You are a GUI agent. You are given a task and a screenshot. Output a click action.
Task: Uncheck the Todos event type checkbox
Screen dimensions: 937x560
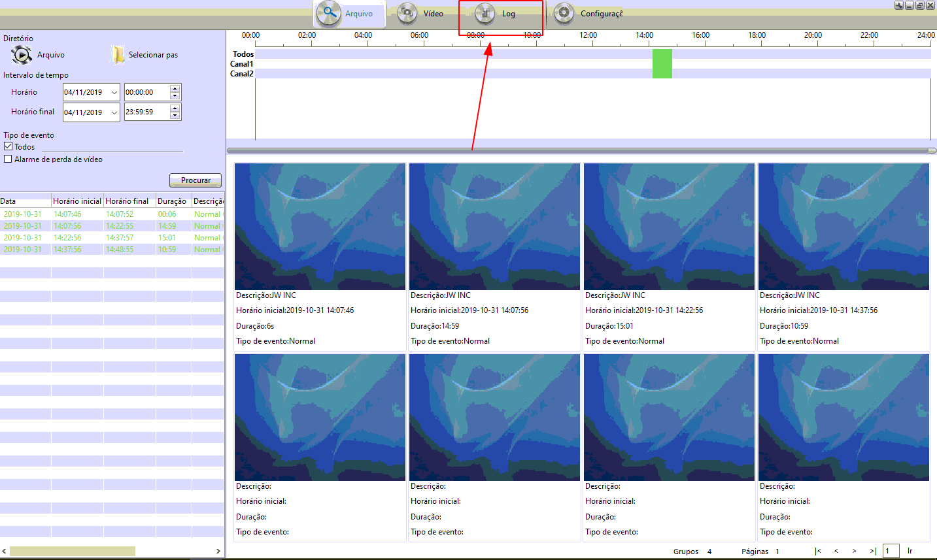(x=9, y=146)
